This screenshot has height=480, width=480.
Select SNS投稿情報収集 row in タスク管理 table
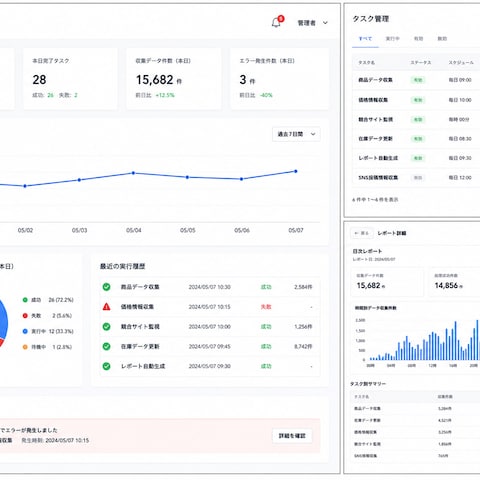416,178
